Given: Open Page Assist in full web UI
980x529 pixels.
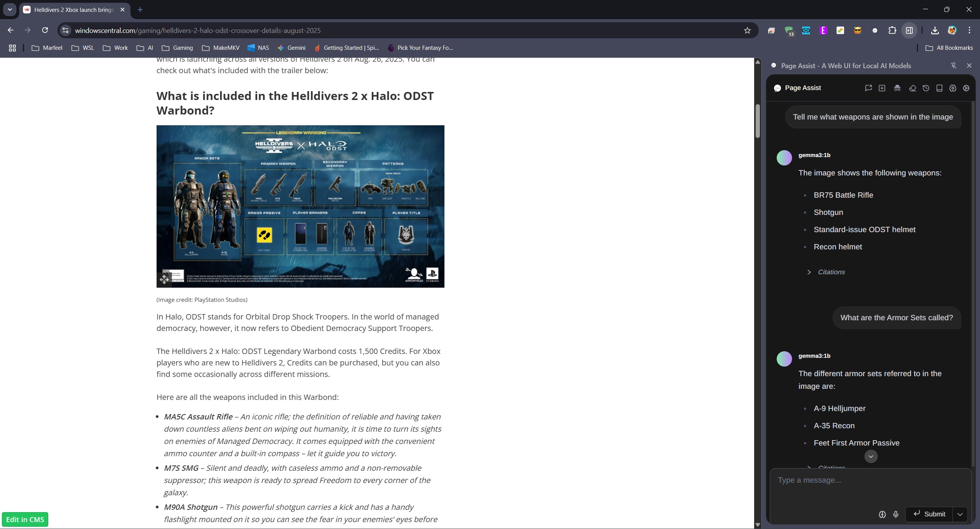Looking at the screenshot, I should tap(868, 88).
